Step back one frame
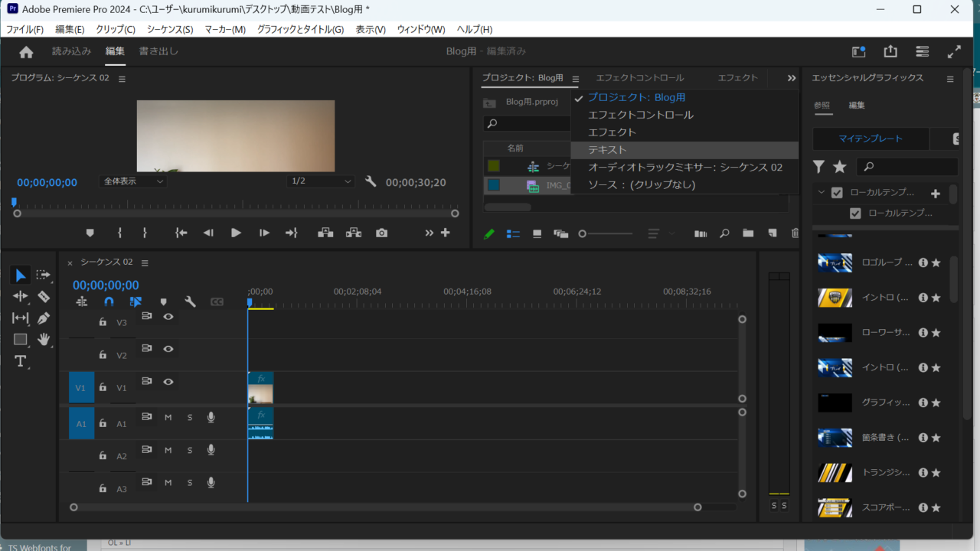This screenshot has width=980, height=551. 208,233
